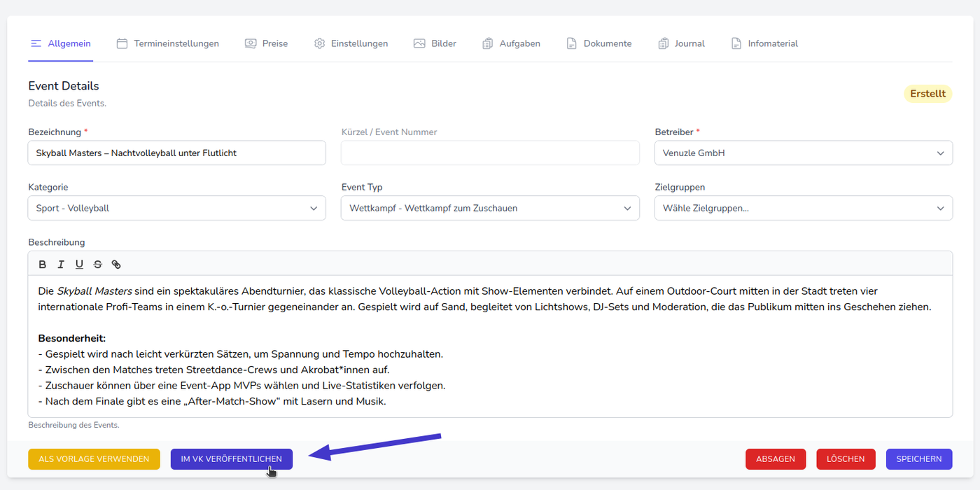Insert a link using the editor link icon
This screenshot has height=490, width=980.
click(x=116, y=265)
